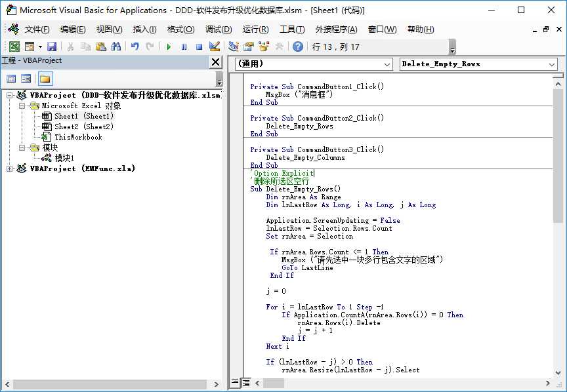Screen dimensions: 567x392
Task: Click the Full Module View button at bottom
Action: coord(246,382)
